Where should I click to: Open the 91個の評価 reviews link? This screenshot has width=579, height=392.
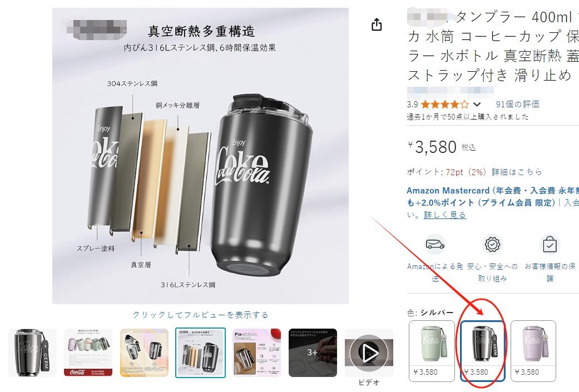pos(517,105)
